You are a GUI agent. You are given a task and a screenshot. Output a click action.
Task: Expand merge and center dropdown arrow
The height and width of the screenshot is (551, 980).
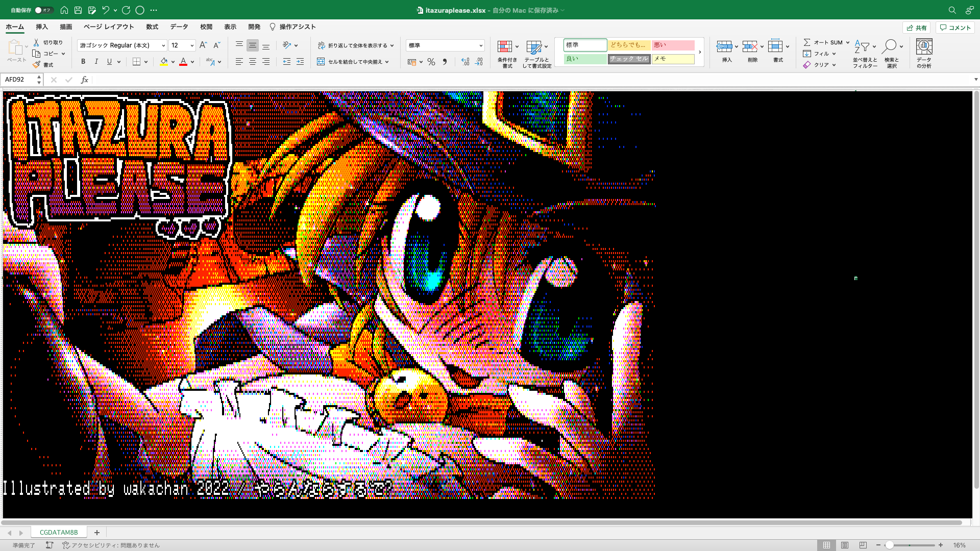(x=387, y=62)
